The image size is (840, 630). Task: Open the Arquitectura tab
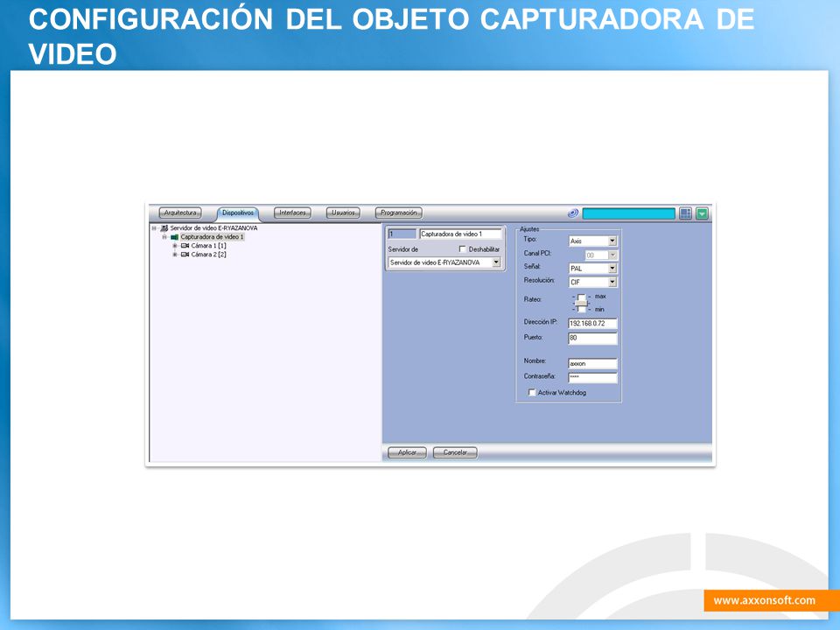click(180, 213)
